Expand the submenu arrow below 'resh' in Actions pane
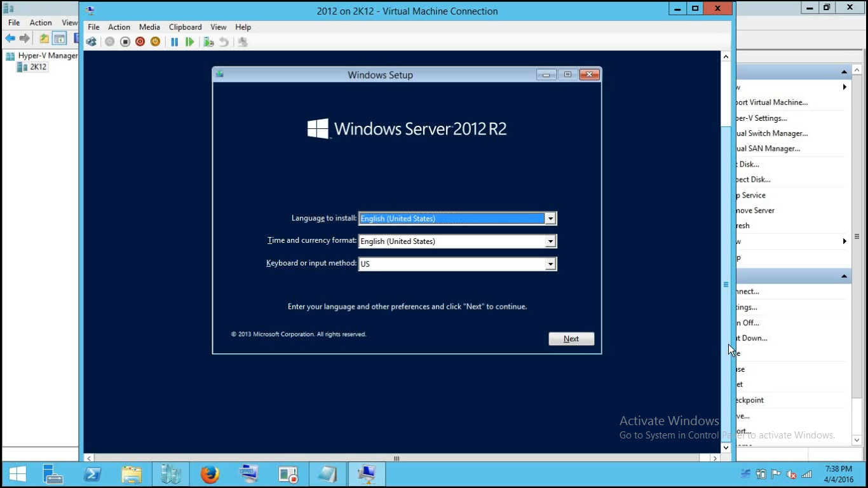Screen dimensions: 868x488 click(x=844, y=241)
